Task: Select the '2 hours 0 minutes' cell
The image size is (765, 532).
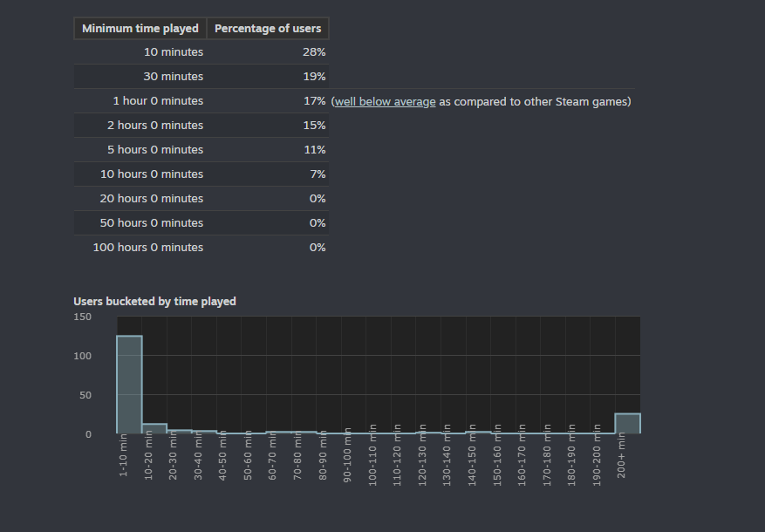Action: [140, 125]
